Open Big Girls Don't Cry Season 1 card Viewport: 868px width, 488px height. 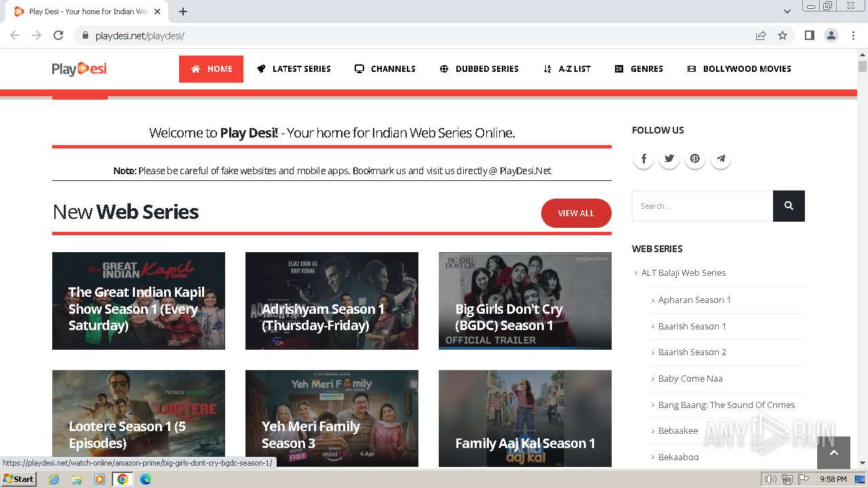(525, 301)
